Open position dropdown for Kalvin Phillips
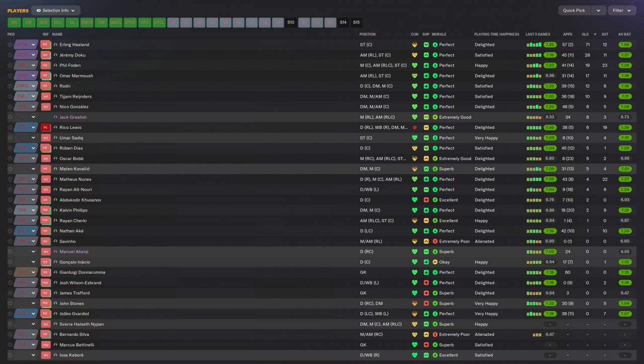The image size is (644, 364). [34, 210]
